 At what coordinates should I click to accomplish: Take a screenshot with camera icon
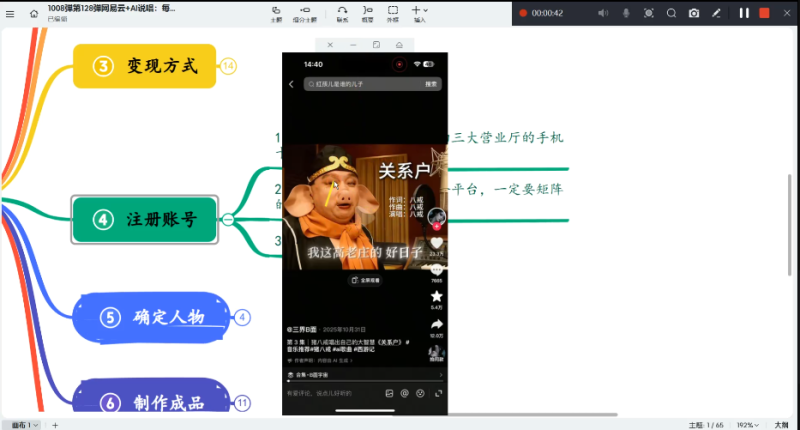coord(694,13)
